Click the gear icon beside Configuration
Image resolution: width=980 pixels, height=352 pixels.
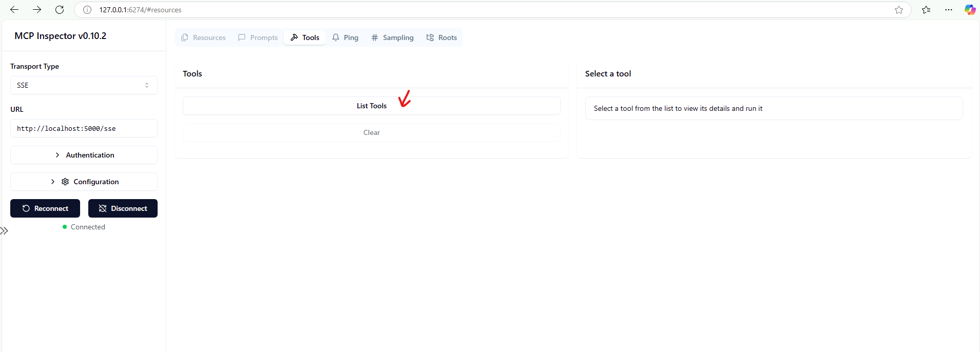pyautogui.click(x=65, y=182)
